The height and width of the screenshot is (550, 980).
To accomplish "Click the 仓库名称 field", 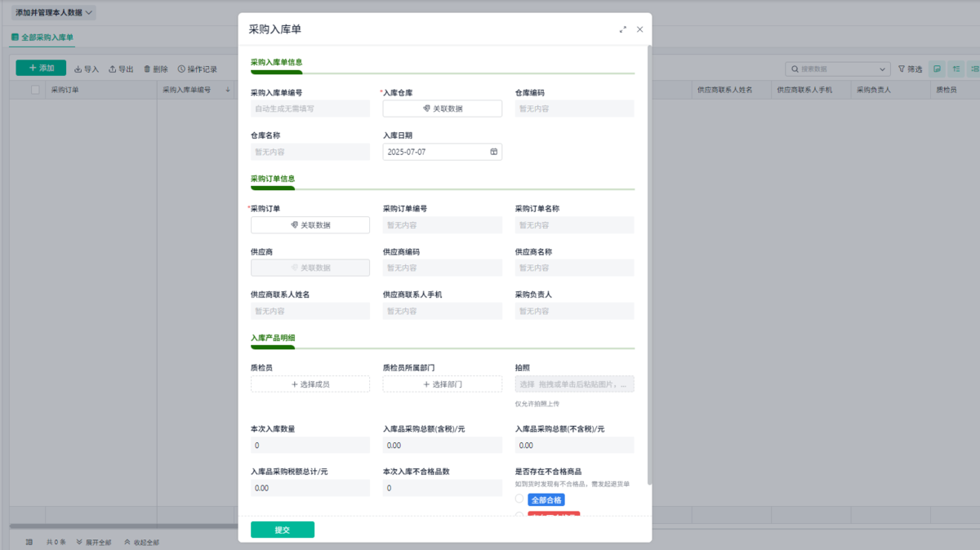I will [310, 152].
